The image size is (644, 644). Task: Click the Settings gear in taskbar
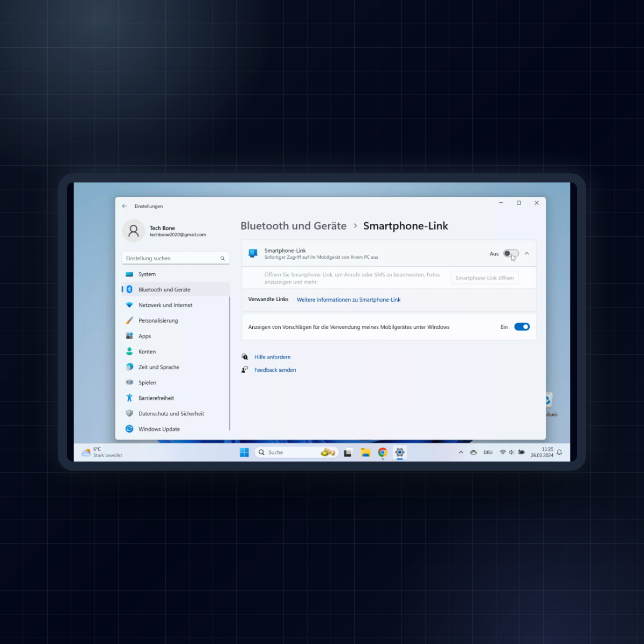pyautogui.click(x=400, y=452)
